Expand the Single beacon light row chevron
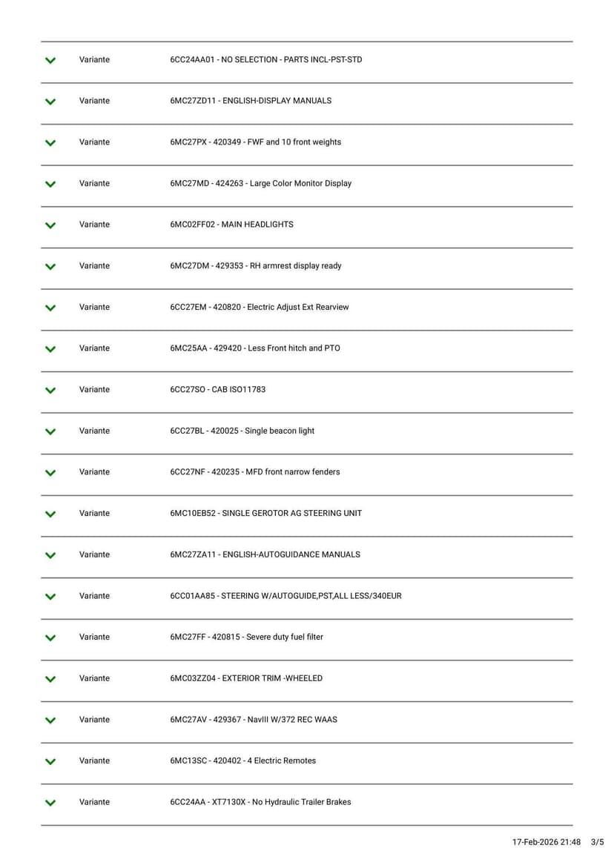614x868 pixels. [50, 431]
